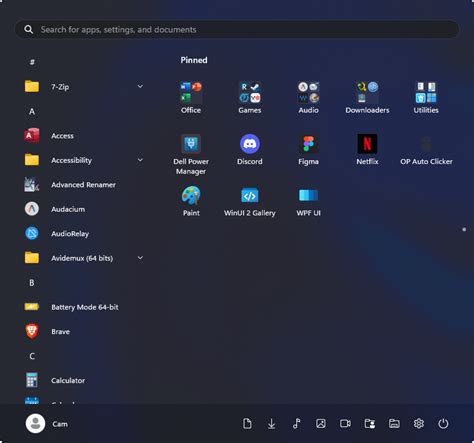Open the Documents folder shortcut
Image resolution: width=474 pixels, height=443 pixels.
pyautogui.click(x=247, y=424)
